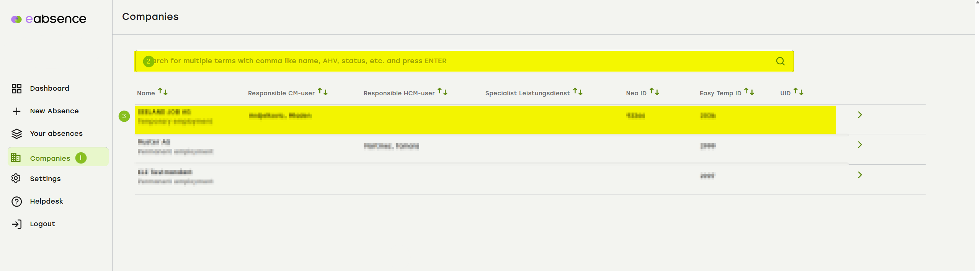Toggle sort on Responsible CM-user column
The height and width of the screenshot is (271, 980).
point(323,92)
